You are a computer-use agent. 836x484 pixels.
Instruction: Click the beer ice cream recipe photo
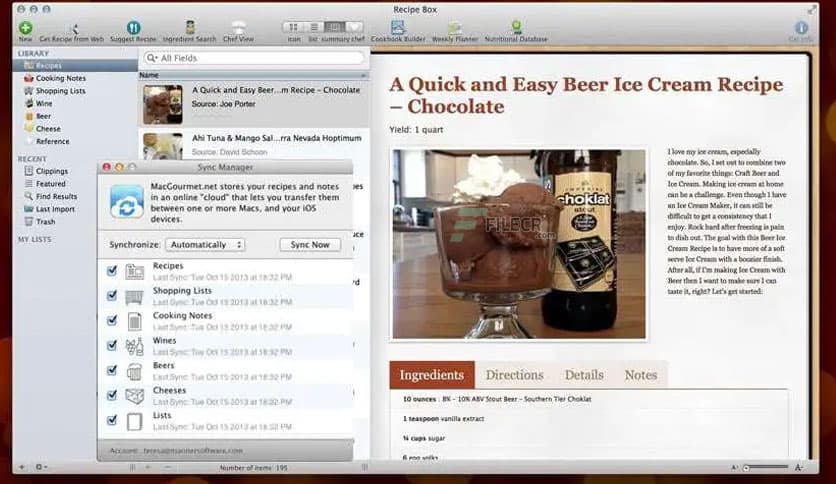519,244
